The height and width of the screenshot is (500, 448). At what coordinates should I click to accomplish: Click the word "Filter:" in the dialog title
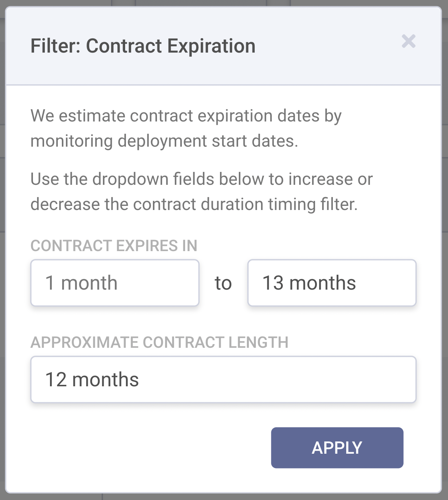(55, 46)
